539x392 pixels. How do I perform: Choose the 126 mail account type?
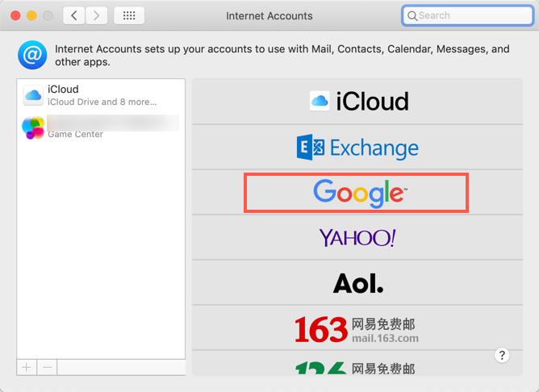357,363
